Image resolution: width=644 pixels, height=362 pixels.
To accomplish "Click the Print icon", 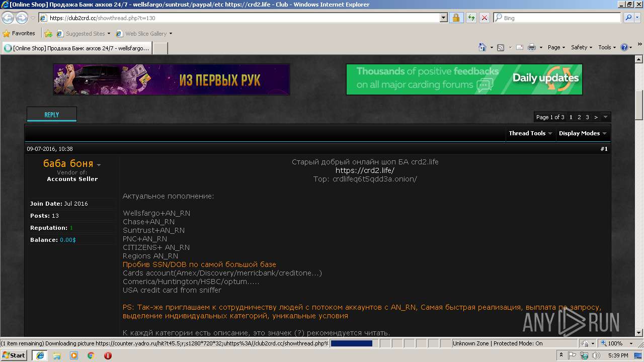I will [x=532, y=47].
